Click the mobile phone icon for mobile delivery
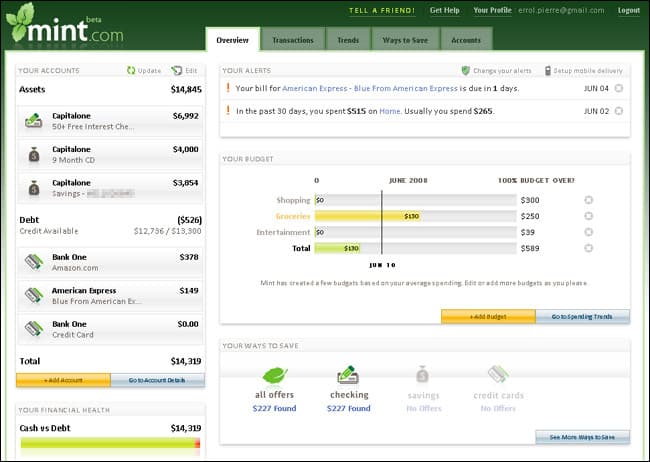This screenshot has height=462, width=650. tap(548, 71)
